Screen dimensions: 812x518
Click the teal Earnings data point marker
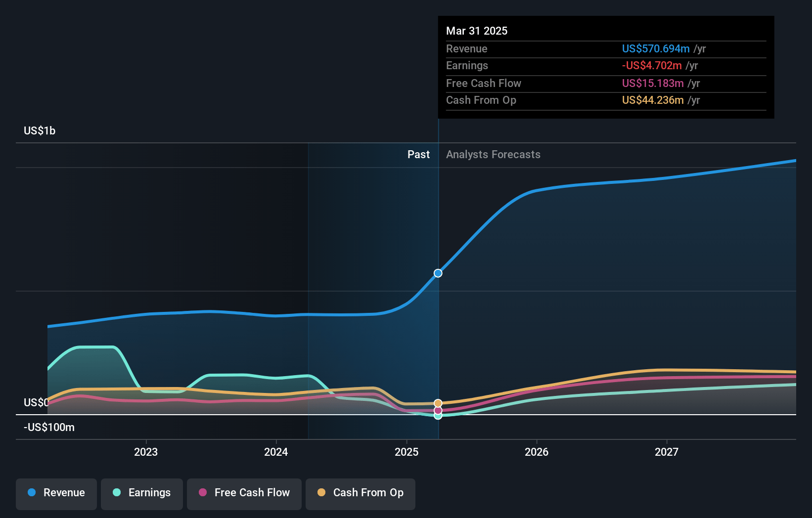click(438, 416)
